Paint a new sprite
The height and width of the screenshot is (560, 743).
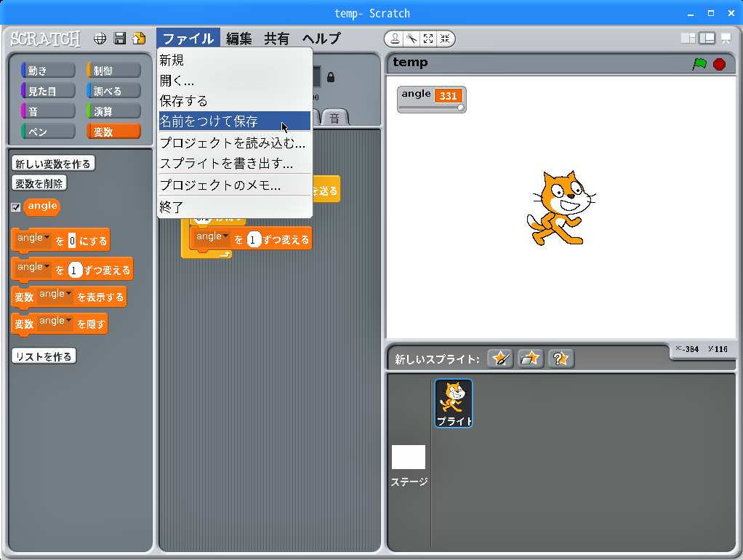click(x=500, y=359)
